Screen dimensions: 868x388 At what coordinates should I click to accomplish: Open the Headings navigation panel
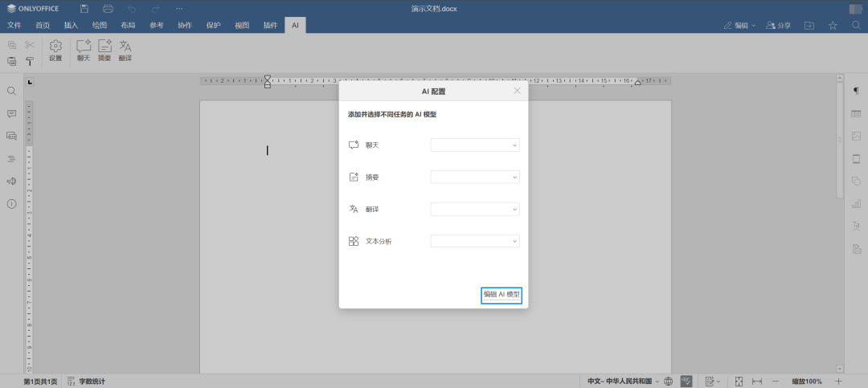(x=11, y=159)
